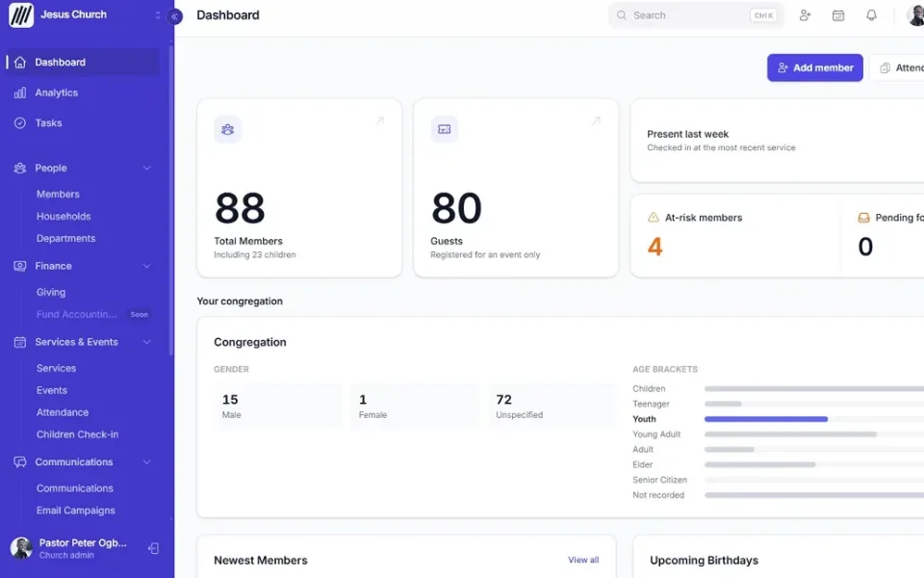Go to Dashboard in the sidebar

83,62
